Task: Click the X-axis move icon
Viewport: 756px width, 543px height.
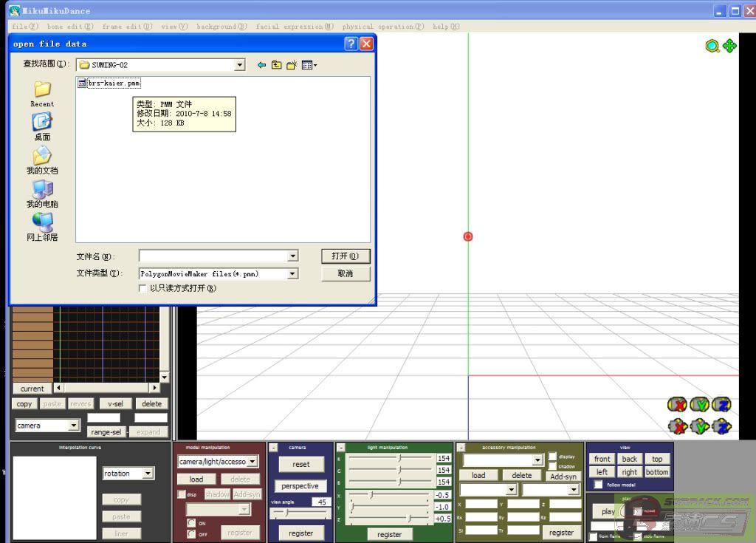Action: pyautogui.click(x=677, y=426)
